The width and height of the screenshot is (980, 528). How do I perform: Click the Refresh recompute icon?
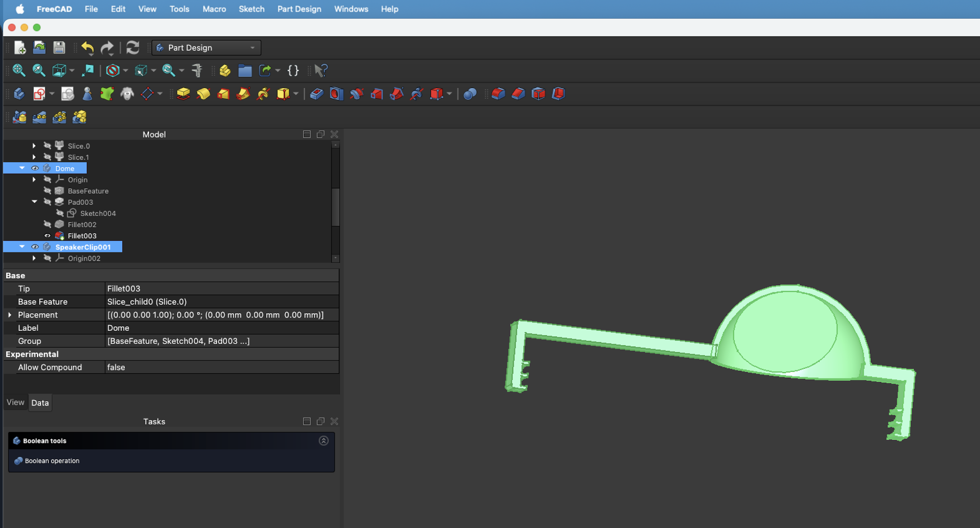[133, 48]
